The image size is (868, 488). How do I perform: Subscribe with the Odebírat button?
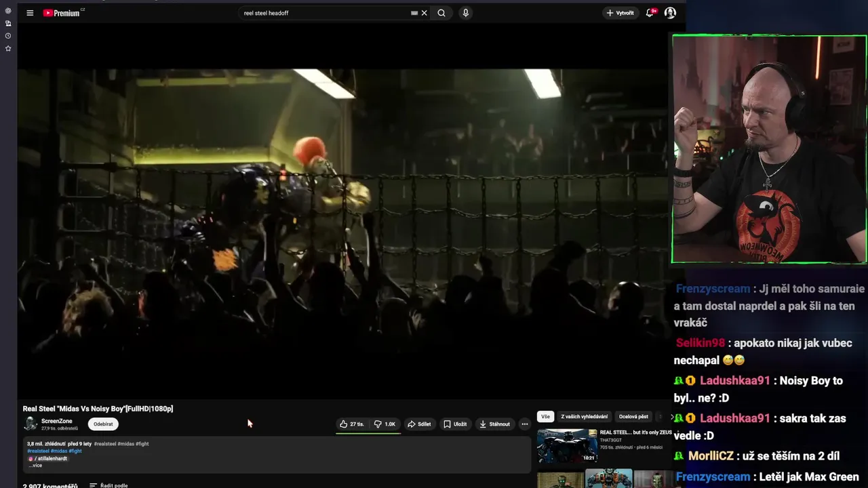click(x=103, y=424)
